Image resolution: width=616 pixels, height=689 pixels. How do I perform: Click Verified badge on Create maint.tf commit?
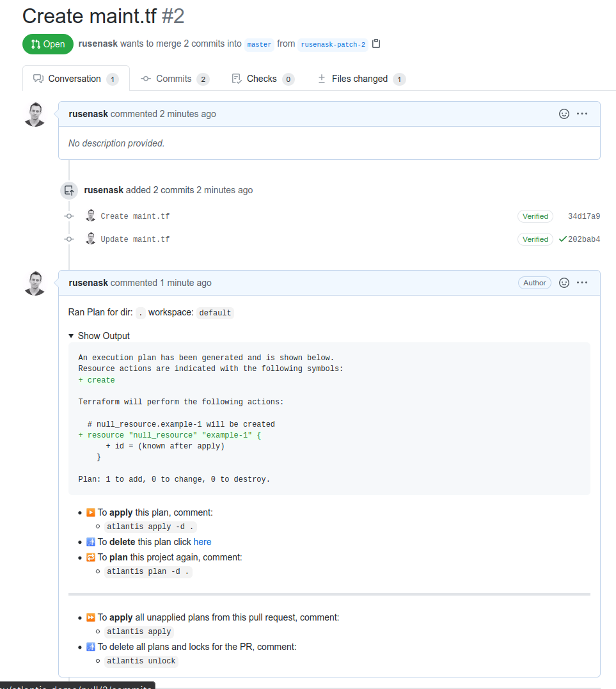[x=535, y=216]
